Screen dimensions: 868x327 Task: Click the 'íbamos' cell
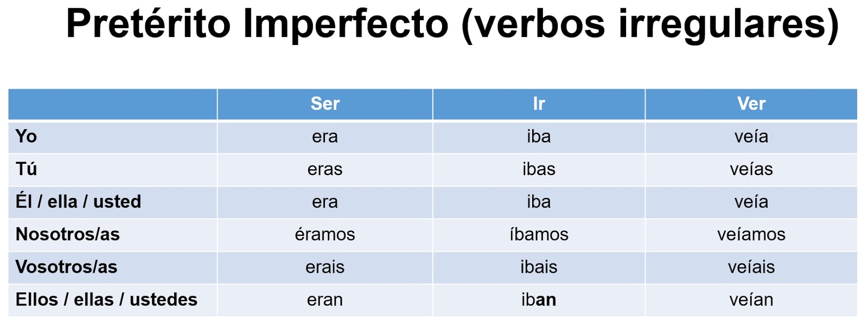tap(539, 234)
